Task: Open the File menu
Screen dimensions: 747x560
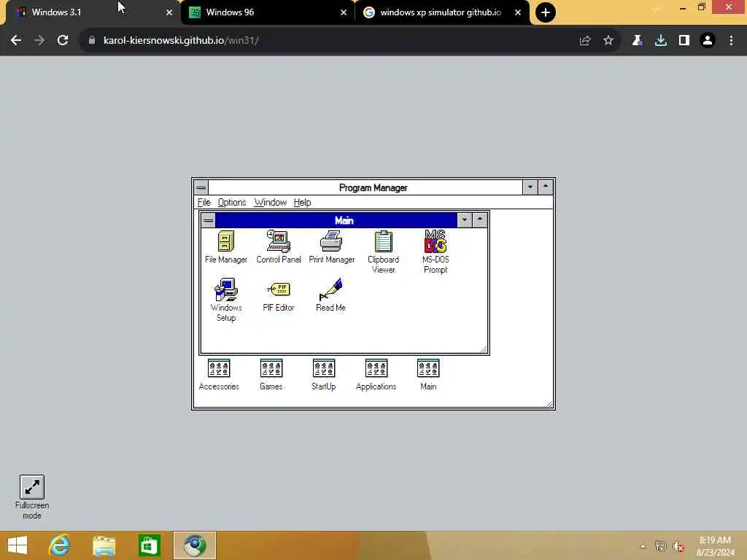Action: point(204,203)
